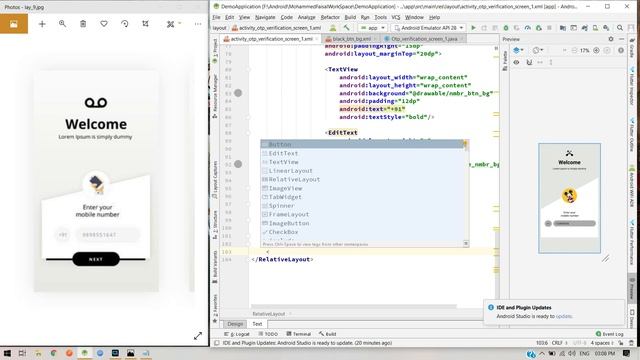Choose FrameLayout from autocomplete list
This screenshot has width=640, height=360.
coord(362,215)
